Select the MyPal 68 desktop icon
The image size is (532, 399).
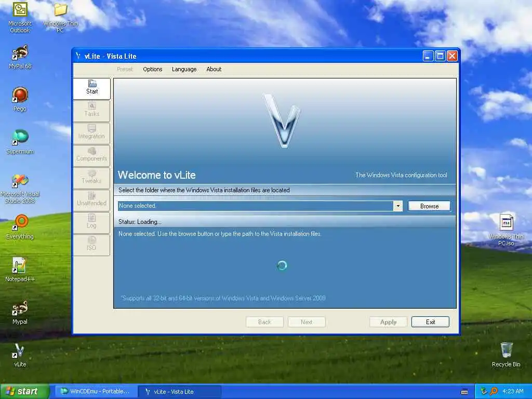point(20,57)
